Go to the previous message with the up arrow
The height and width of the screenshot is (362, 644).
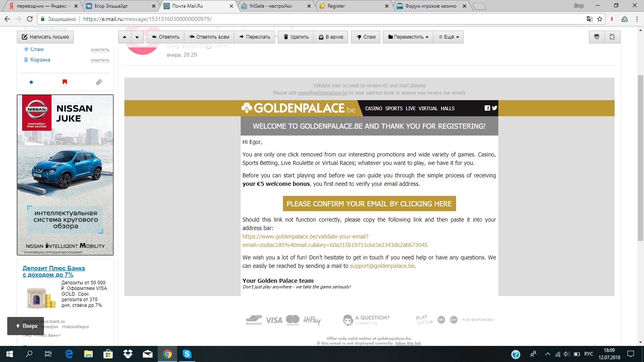(125, 37)
